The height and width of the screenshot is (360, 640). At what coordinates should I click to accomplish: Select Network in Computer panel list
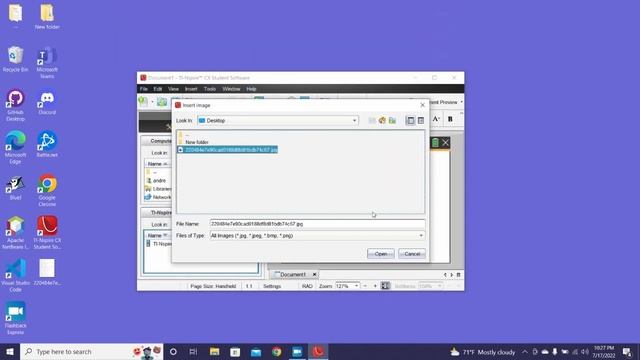pyautogui.click(x=158, y=197)
